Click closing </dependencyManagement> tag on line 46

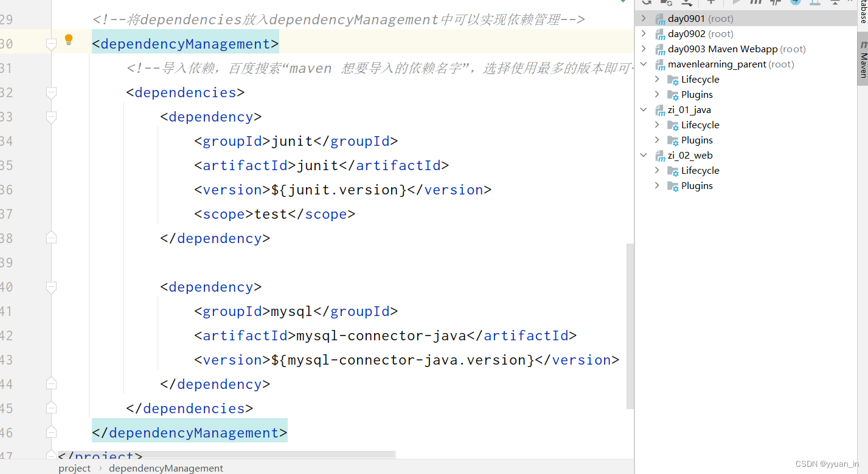190,433
